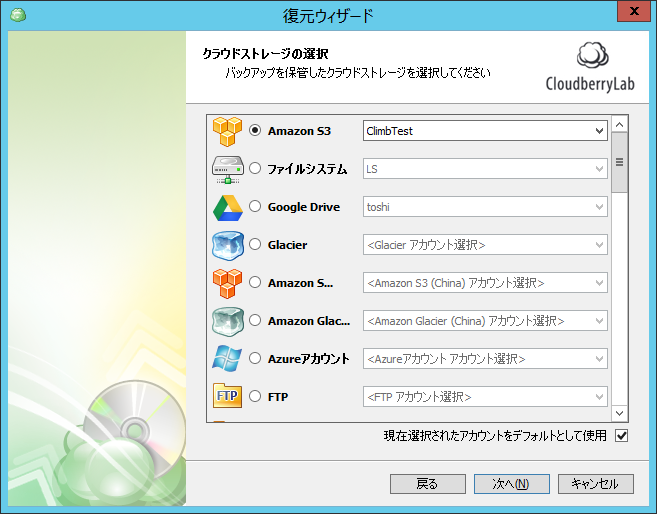The image size is (657, 514).
Task: Toggle use selected account as default checkbox
Action: pyautogui.click(x=621, y=436)
